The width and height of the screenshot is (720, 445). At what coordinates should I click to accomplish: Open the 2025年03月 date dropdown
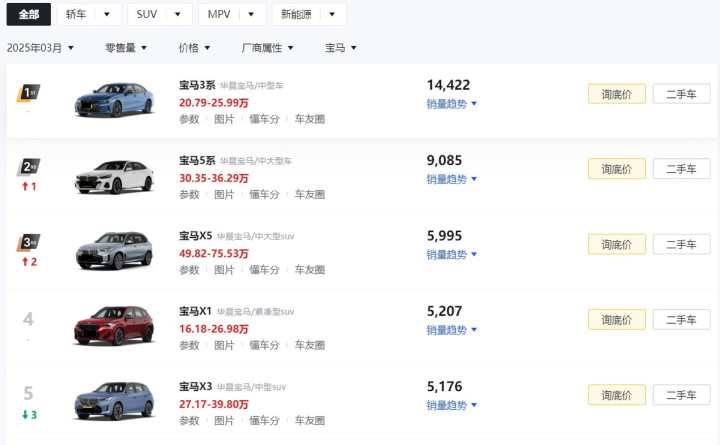point(40,48)
